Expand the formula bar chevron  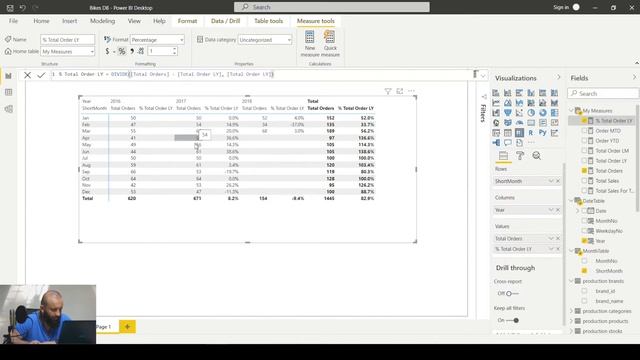pyautogui.click(x=483, y=76)
